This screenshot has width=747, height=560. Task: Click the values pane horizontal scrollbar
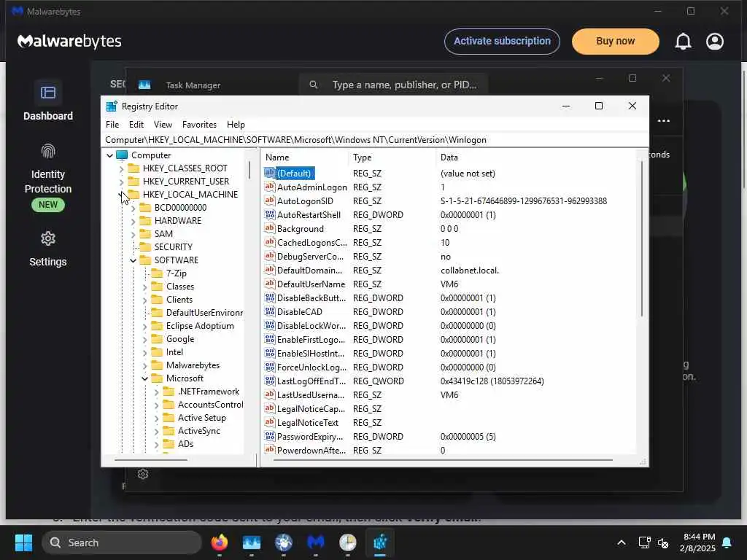click(443, 460)
